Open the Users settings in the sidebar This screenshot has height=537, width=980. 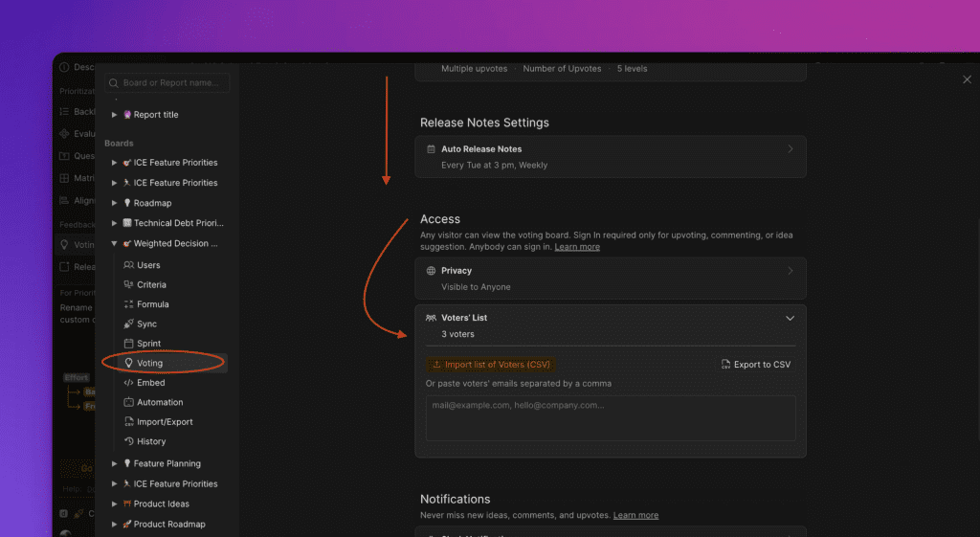point(148,265)
